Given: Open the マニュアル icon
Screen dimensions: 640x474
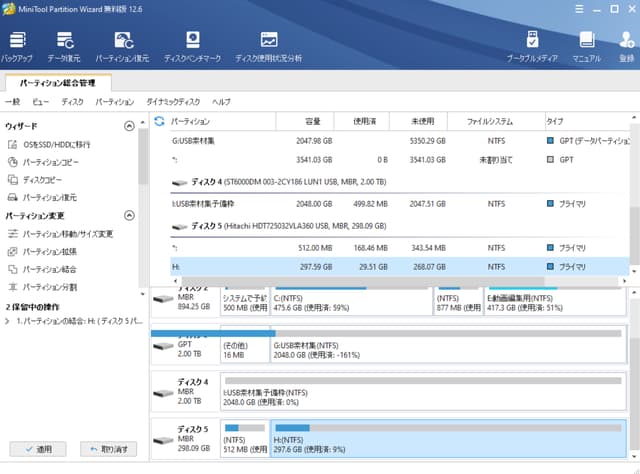Looking at the screenshot, I should point(587,47).
